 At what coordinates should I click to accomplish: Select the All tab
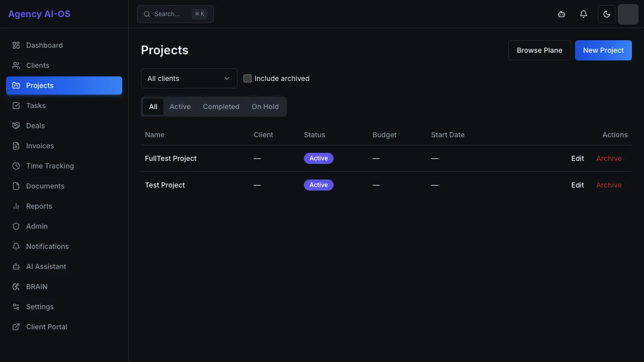(x=153, y=107)
